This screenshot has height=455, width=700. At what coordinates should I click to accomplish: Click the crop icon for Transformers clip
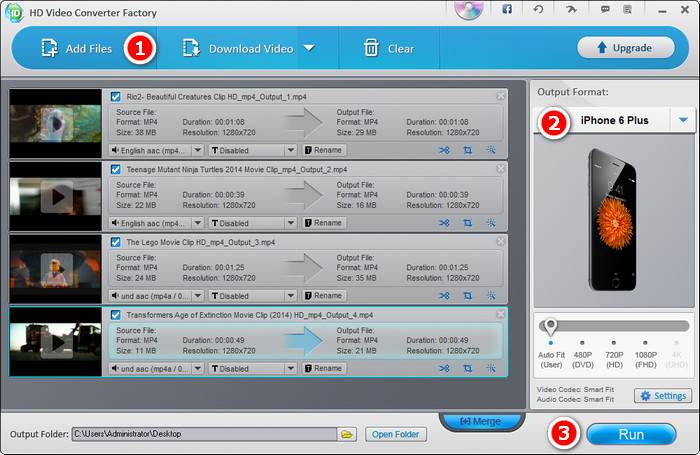(x=467, y=369)
